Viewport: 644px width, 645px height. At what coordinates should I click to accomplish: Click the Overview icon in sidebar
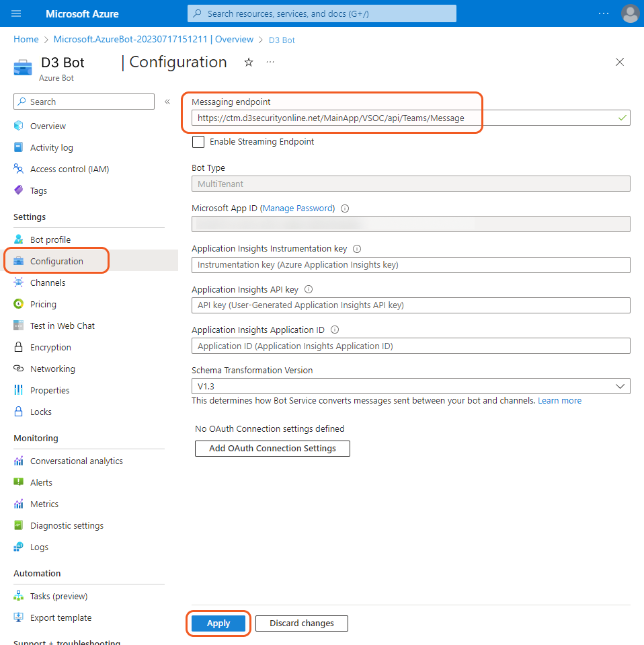[x=19, y=126]
